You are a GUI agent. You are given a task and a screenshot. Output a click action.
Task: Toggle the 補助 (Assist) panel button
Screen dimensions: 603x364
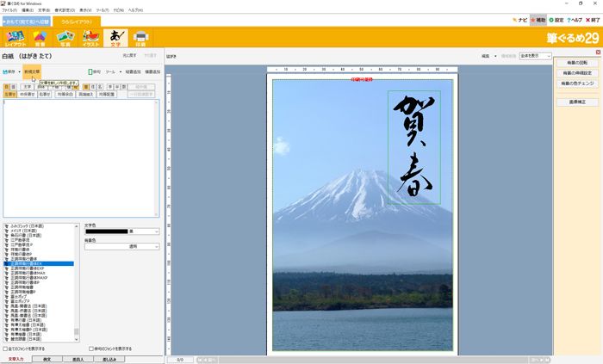pos(538,20)
